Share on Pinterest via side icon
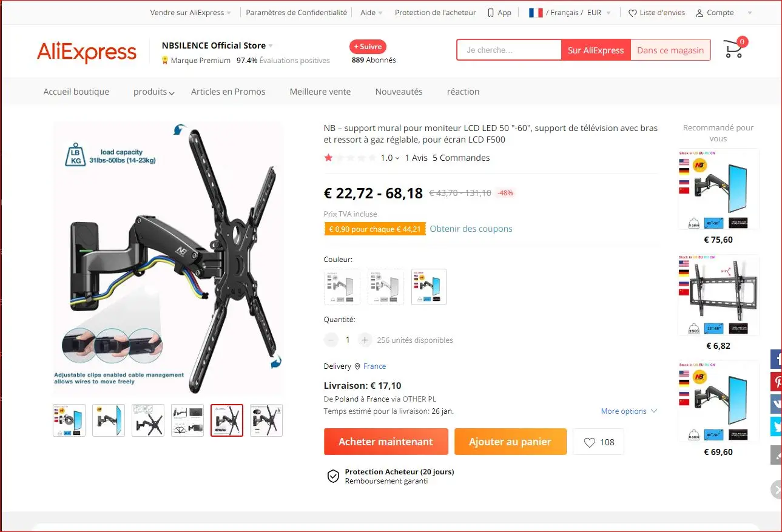Viewport: 782px width, 532px height. [776, 382]
